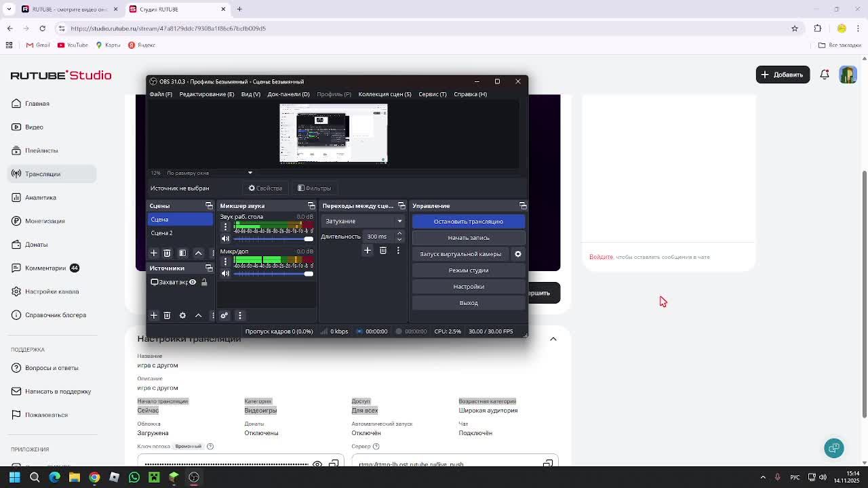Viewport: 868px width, 488px height.
Task: Click Остановить трансляцию button
Action: coord(469,222)
